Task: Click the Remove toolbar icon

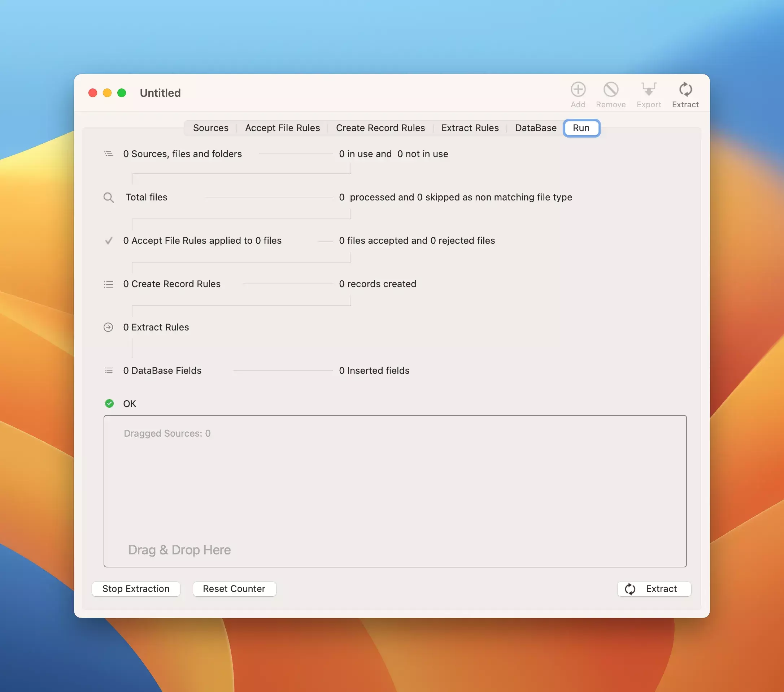Action: tap(611, 90)
